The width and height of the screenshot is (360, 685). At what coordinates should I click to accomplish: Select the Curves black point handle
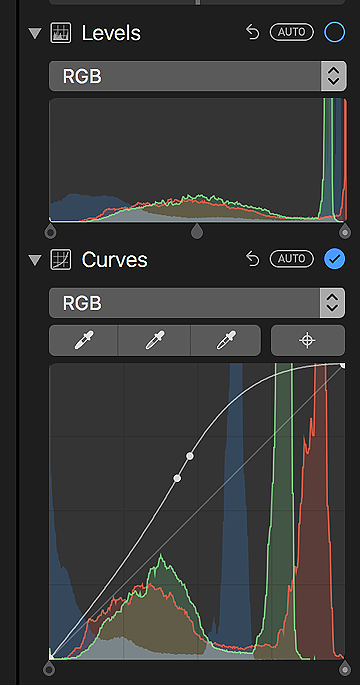click(49, 668)
